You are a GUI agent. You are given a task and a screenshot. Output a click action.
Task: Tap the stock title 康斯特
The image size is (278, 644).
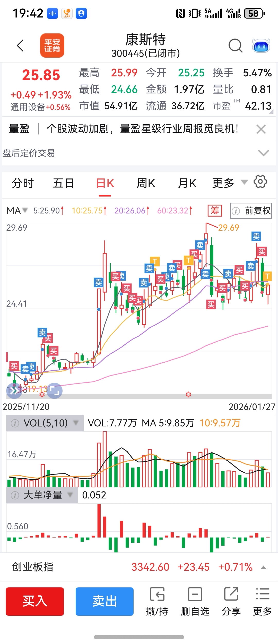point(145,39)
